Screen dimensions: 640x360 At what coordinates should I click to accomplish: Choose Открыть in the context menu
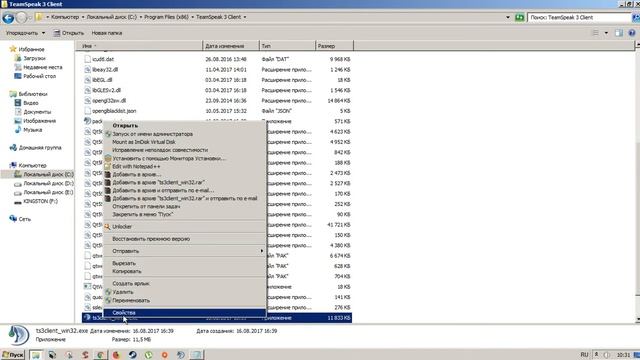(x=184, y=126)
